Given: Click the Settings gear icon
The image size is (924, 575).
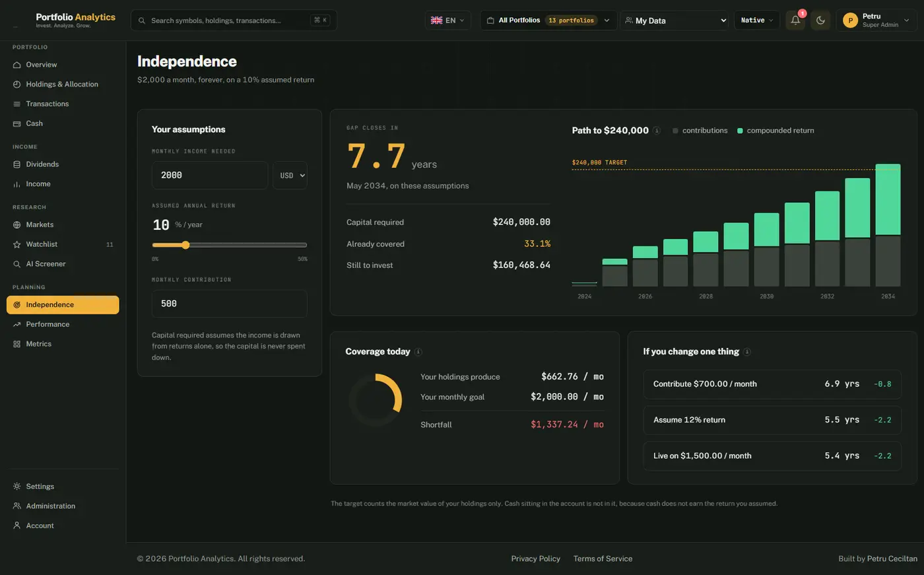Looking at the screenshot, I should tap(17, 487).
